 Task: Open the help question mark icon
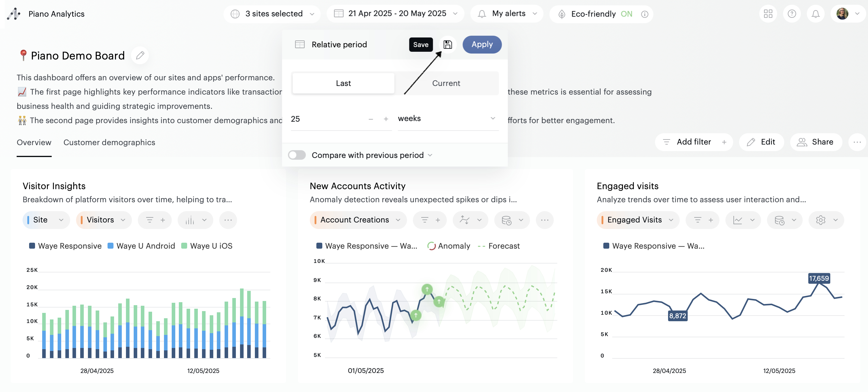(x=792, y=14)
